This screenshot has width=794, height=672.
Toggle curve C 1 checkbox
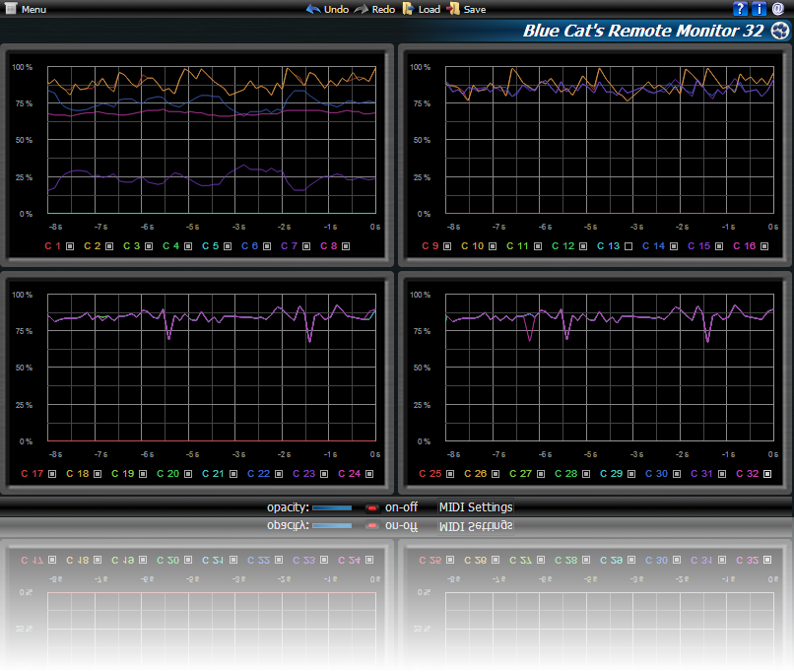coord(70,246)
